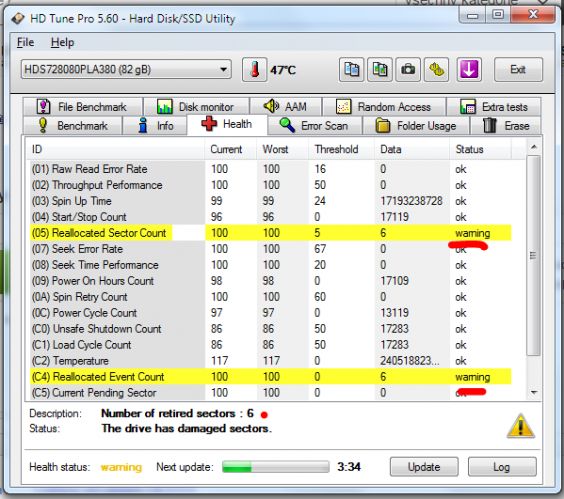This screenshot has height=499, width=564.
Task: Click the 47°C temperature reading
Action: click(x=283, y=70)
